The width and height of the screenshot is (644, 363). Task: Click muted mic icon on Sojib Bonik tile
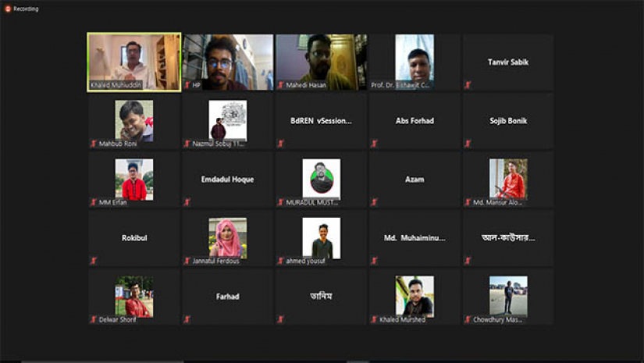point(468,144)
